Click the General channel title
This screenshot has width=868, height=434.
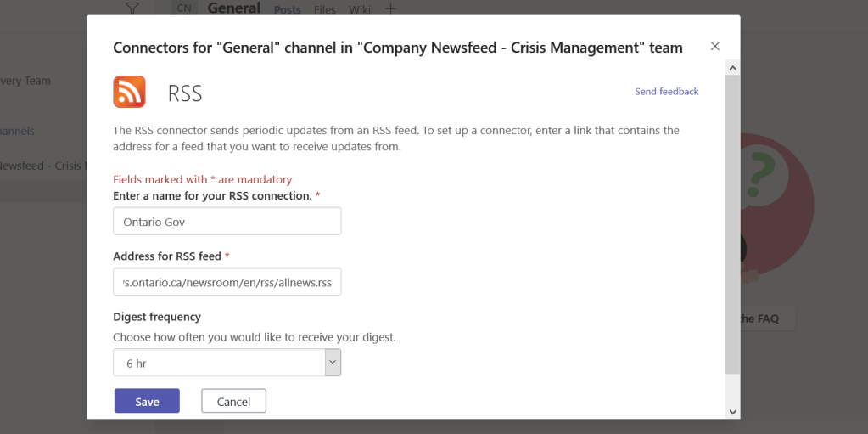point(233,8)
